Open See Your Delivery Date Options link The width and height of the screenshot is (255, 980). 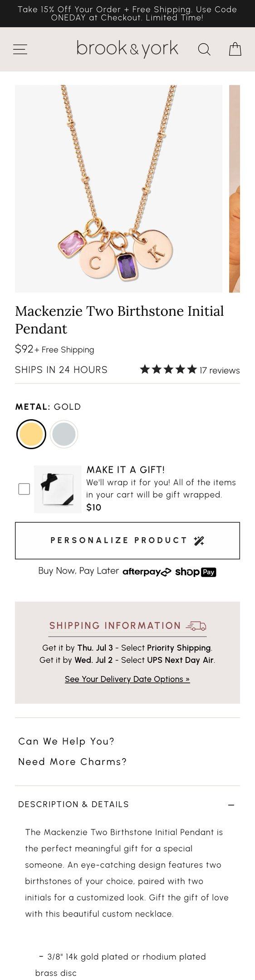click(x=127, y=679)
